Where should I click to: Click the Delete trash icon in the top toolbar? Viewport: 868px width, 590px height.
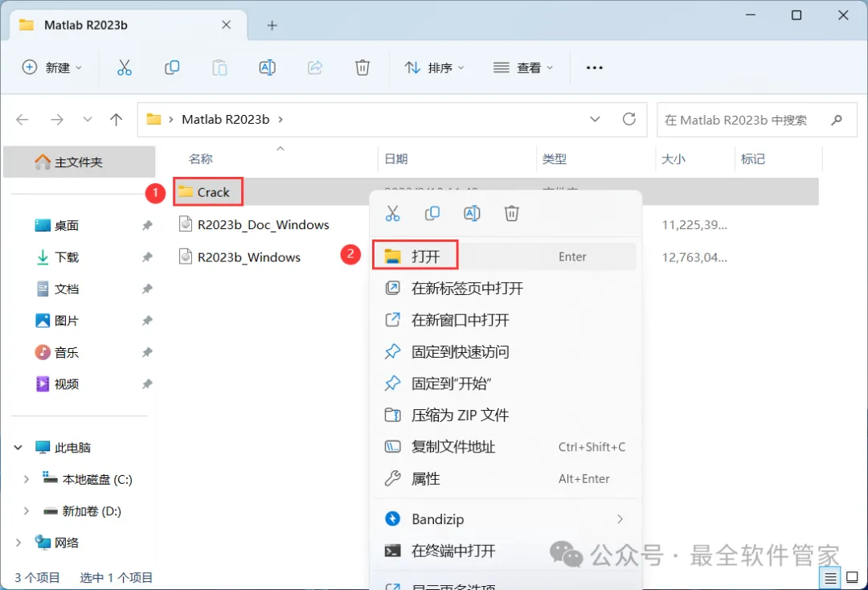(x=362, y=68)
